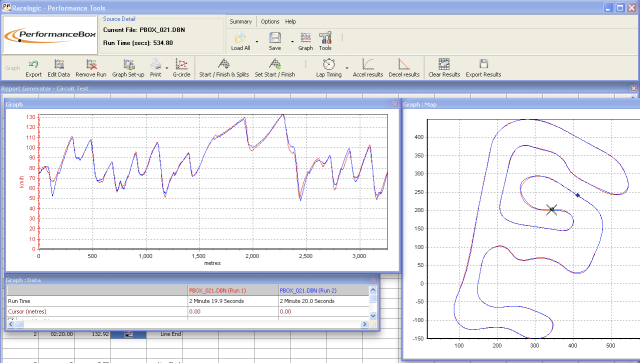Open the Summary menu
Viewport: 640px width, 363px height.
[241, 22]
